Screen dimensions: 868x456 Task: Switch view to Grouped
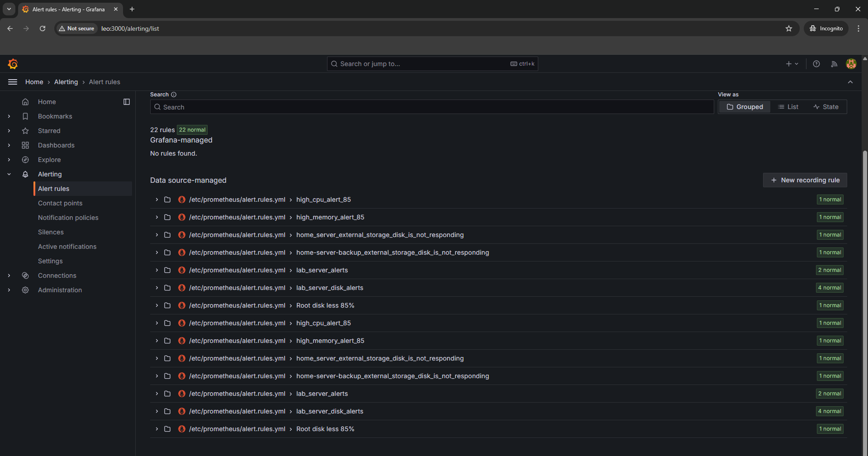[745, 107]
